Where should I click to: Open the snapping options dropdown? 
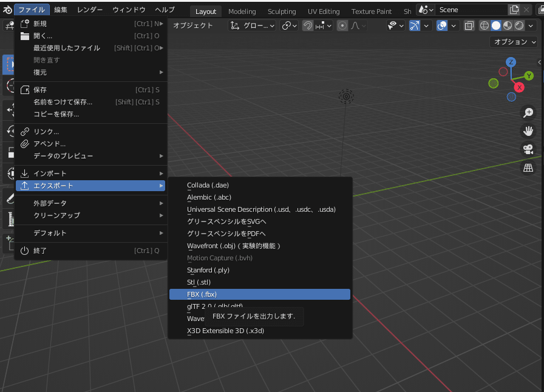324,25
